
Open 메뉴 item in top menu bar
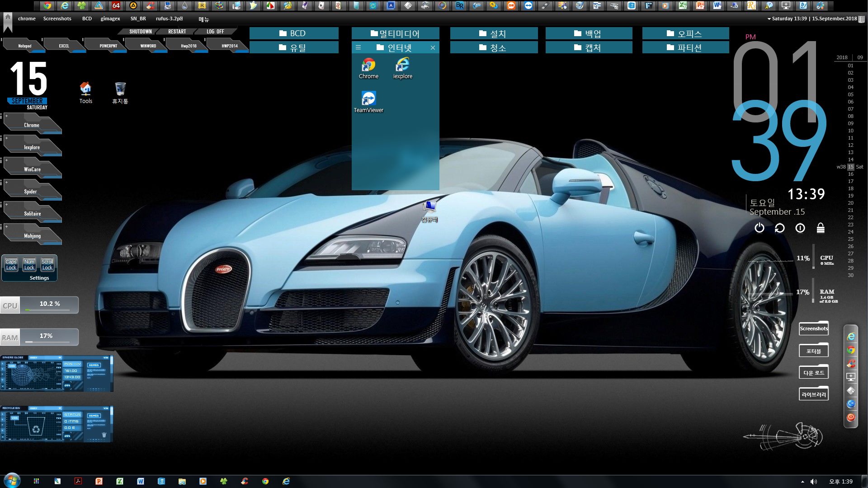(203, 19)
